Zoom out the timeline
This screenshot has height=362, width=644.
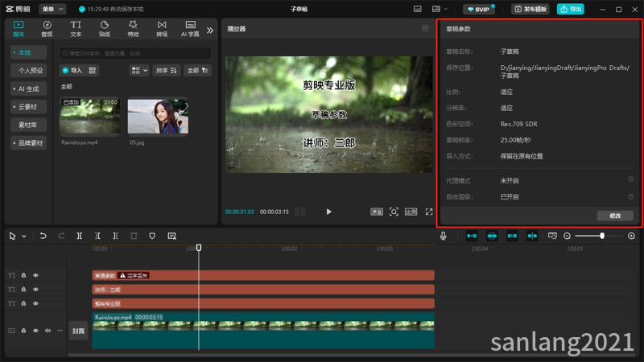[x=567, y=236]
